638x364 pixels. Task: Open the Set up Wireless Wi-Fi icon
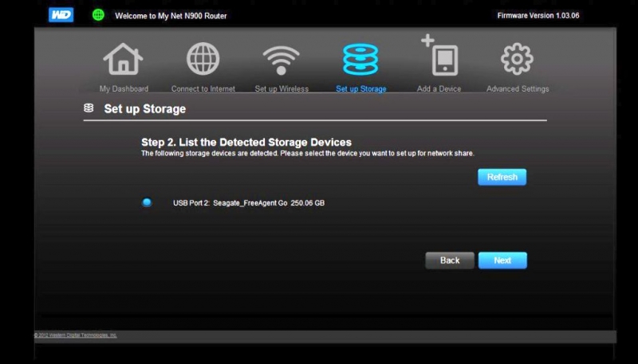coord(282,60)
